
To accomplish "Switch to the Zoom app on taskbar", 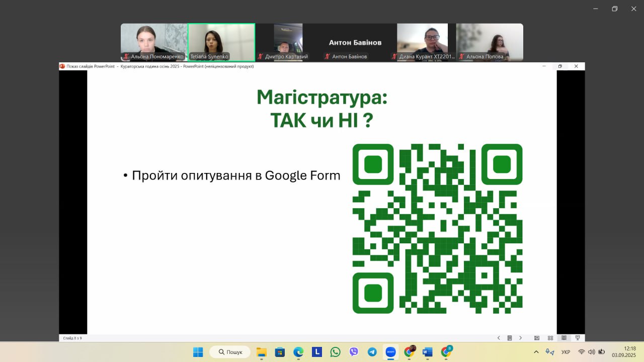I will point(390,352).
